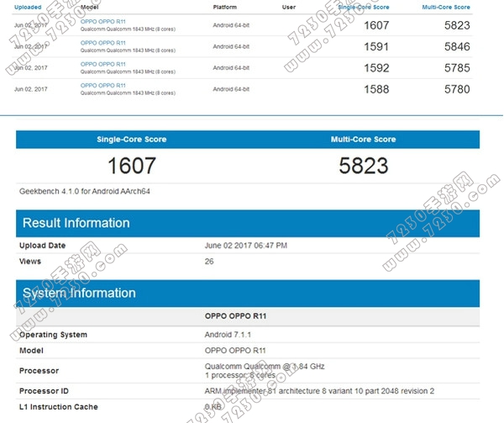Image resolution: width=504 pixels, height=423 pixels.
Task: Click the Single-Core Score blue banner label
Action: pyautogui.click(x=132, y=140)
